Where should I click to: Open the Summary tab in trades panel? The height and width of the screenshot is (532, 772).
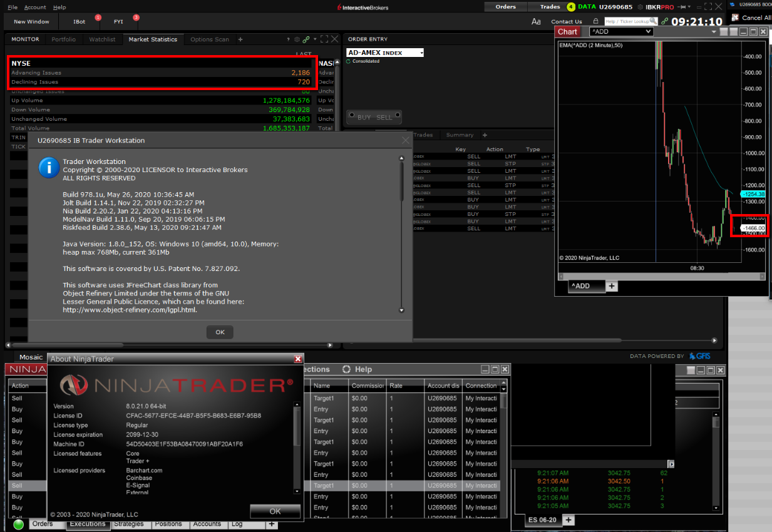460,135
